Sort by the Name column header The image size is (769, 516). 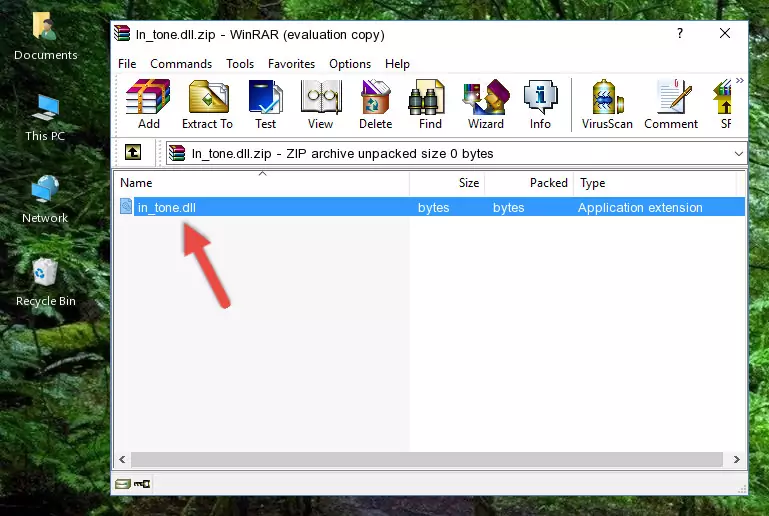click(x=262, y=183)
